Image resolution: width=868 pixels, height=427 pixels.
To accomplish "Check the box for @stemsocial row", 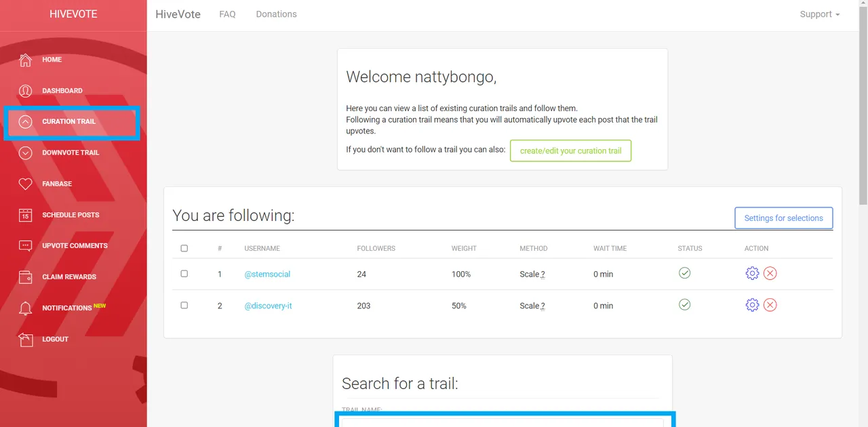I will click(184, 273).
